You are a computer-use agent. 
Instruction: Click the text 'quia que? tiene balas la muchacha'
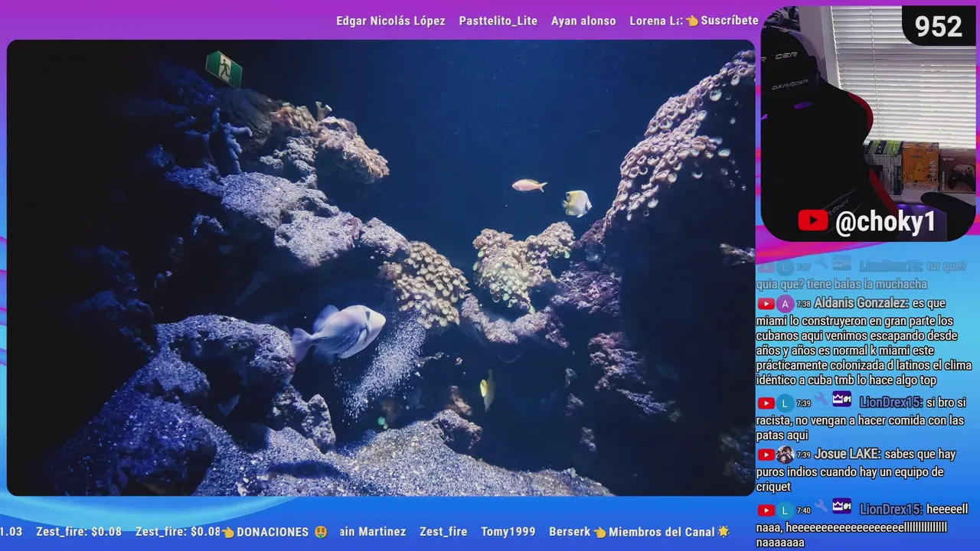[x=841, y=284]
